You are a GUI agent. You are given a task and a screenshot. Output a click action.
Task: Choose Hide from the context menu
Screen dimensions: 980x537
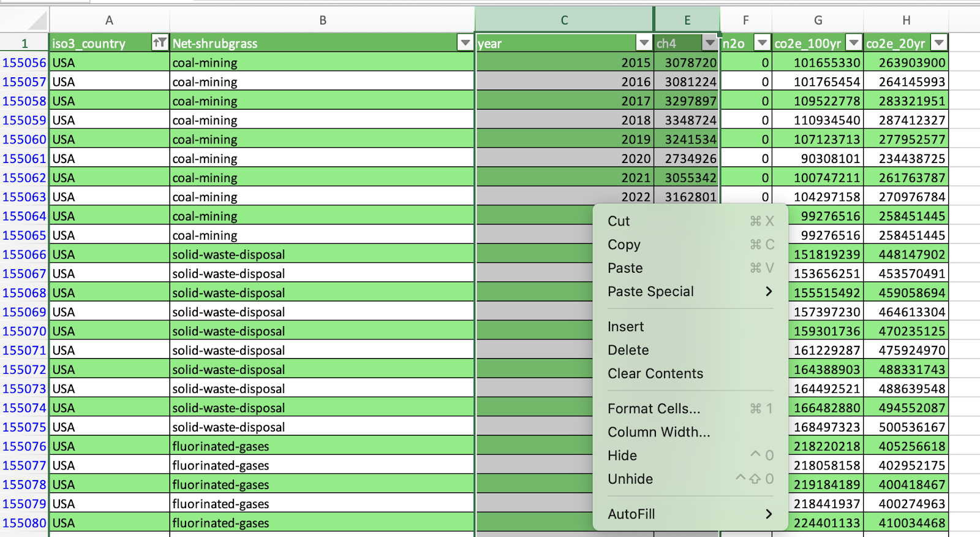click(x=690, y=455)
